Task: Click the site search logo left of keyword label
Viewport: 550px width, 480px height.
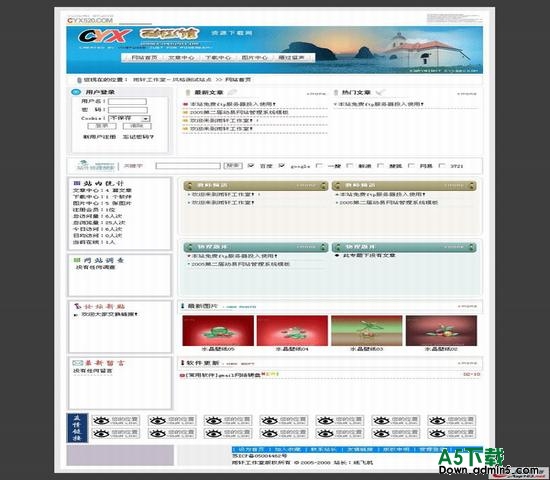Action: click(96, 166)
